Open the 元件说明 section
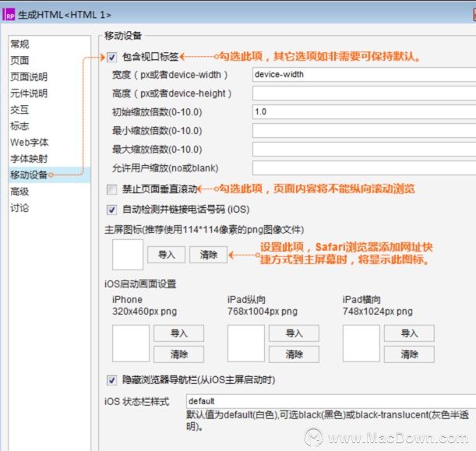The width and height of the screenshot is (476, 451). click(x=29, y=93)
